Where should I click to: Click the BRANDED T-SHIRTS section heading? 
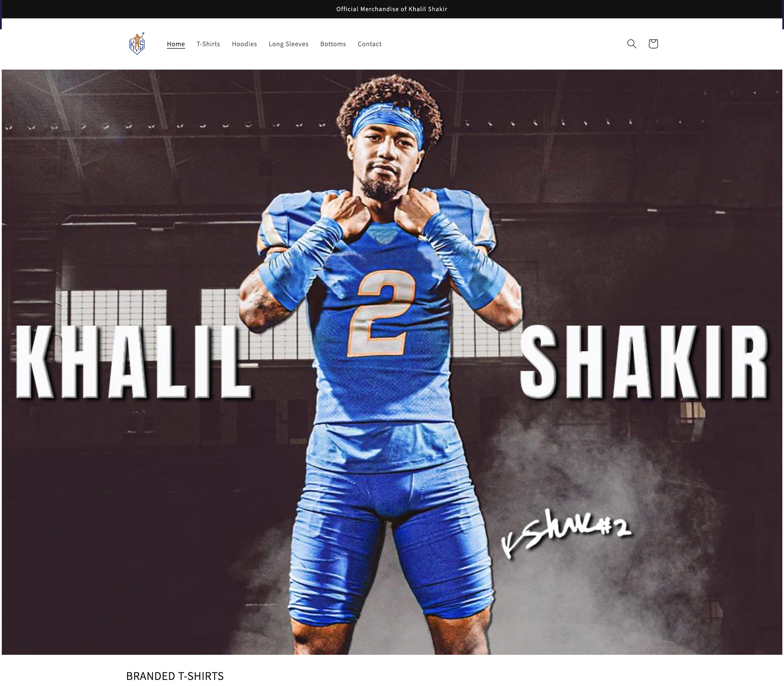tap(175, 676)
